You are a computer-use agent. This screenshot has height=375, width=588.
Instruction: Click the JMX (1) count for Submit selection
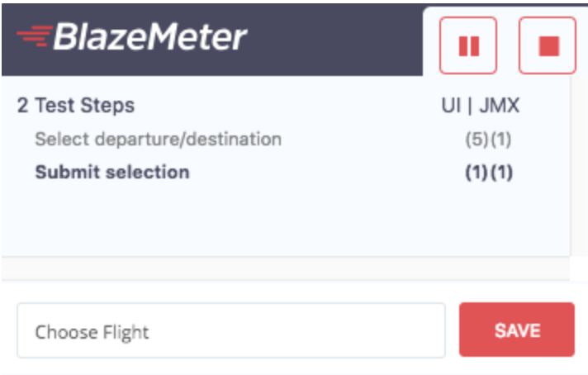[501, 173]
